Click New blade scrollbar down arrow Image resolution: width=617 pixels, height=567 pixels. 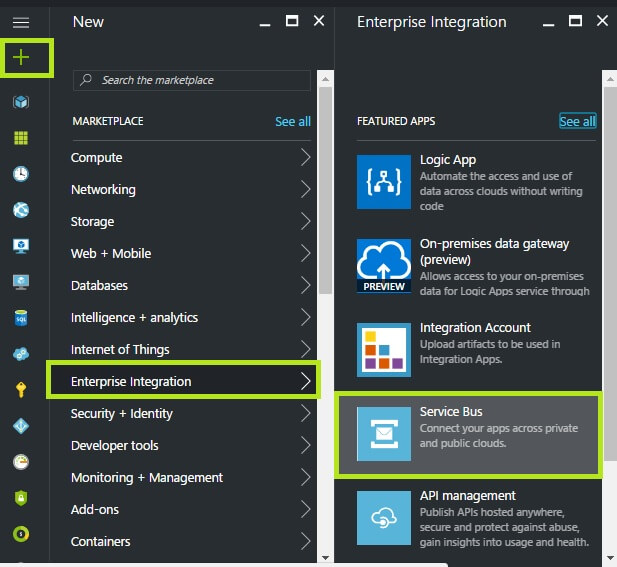click(x=325, y=558)
